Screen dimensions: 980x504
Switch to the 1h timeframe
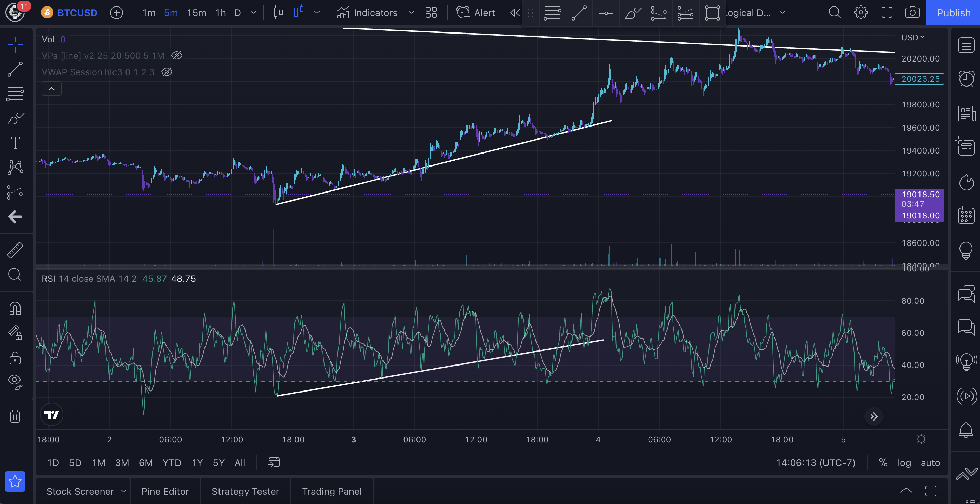tap(221, 13)
